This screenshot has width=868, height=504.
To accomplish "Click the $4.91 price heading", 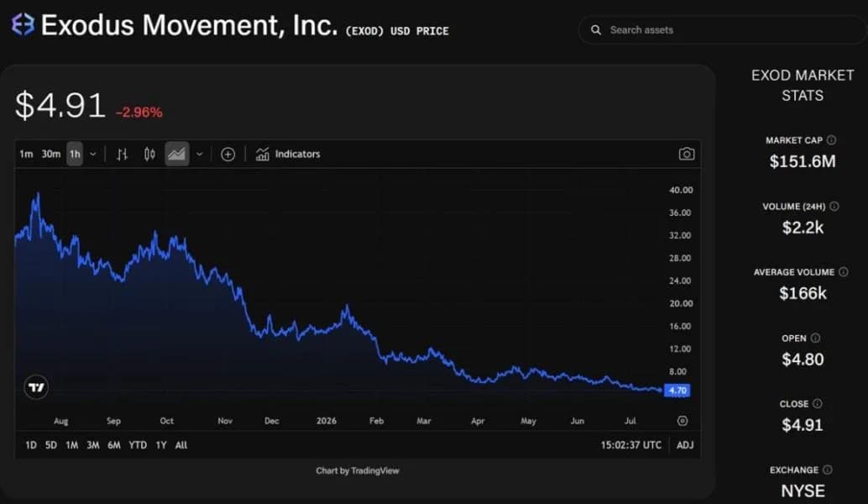I will [60, 105].
